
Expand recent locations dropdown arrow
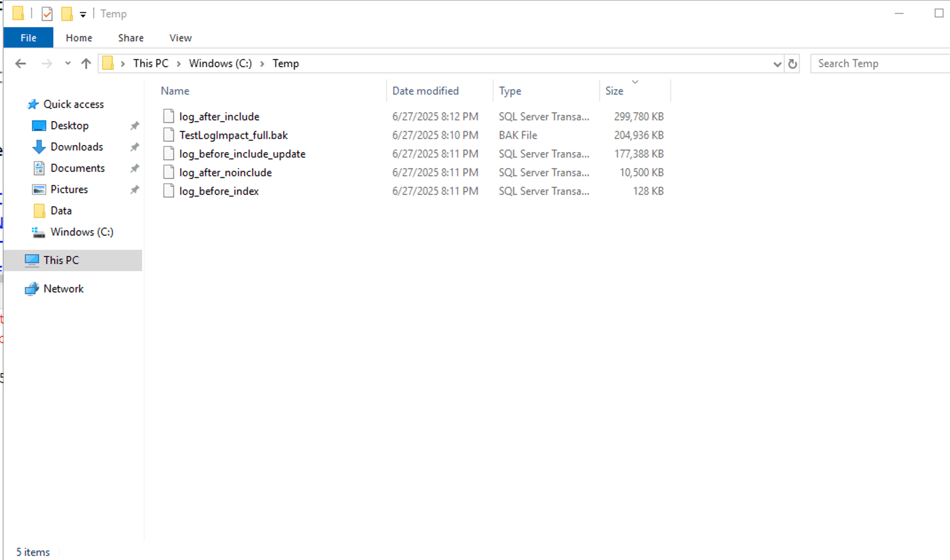(x=67, y=63)
